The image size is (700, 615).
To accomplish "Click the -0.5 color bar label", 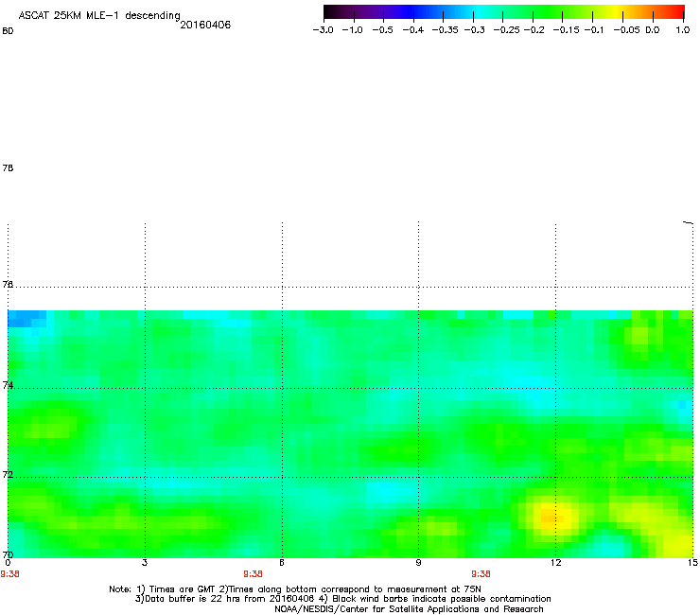I will tap(382, 30).
